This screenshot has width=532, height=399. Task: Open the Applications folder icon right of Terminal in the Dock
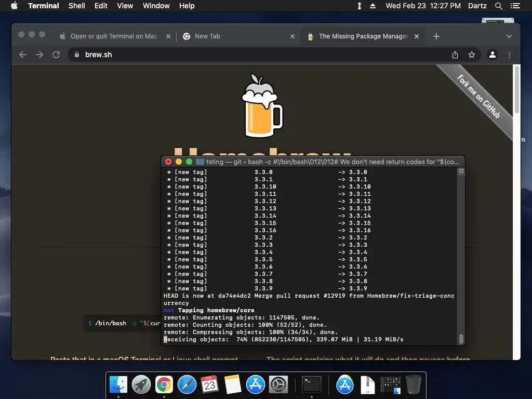pos(345,384)
